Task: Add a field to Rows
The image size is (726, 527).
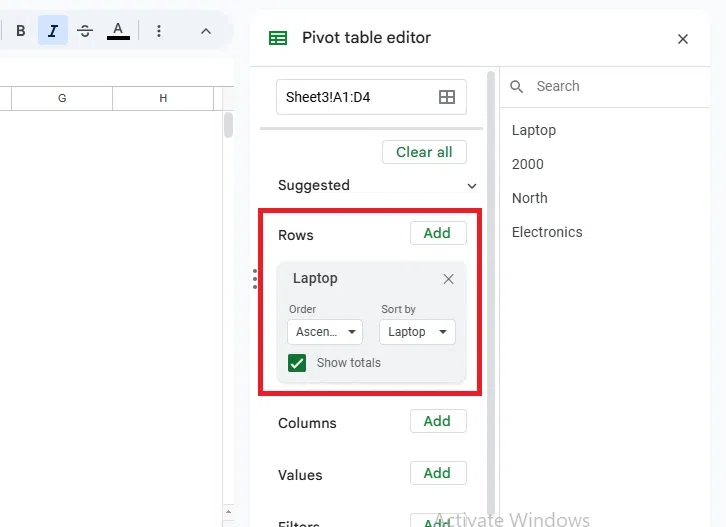Action: (x=437, y=233)
